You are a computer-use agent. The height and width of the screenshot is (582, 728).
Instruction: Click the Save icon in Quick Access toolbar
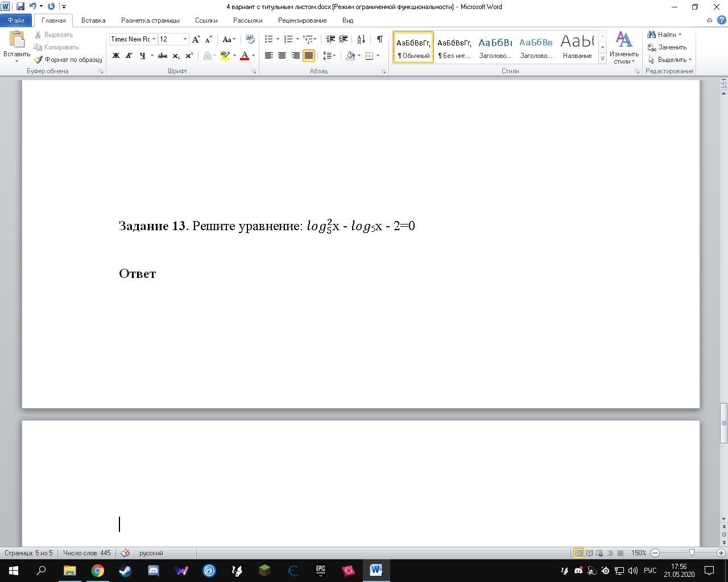click(20, 6)
